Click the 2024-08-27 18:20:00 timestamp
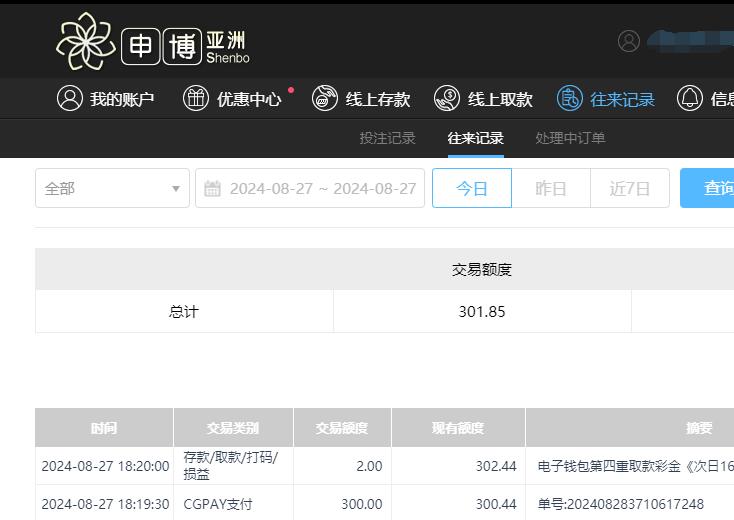This screenshot has height=520, width=734. click(105, 466)
